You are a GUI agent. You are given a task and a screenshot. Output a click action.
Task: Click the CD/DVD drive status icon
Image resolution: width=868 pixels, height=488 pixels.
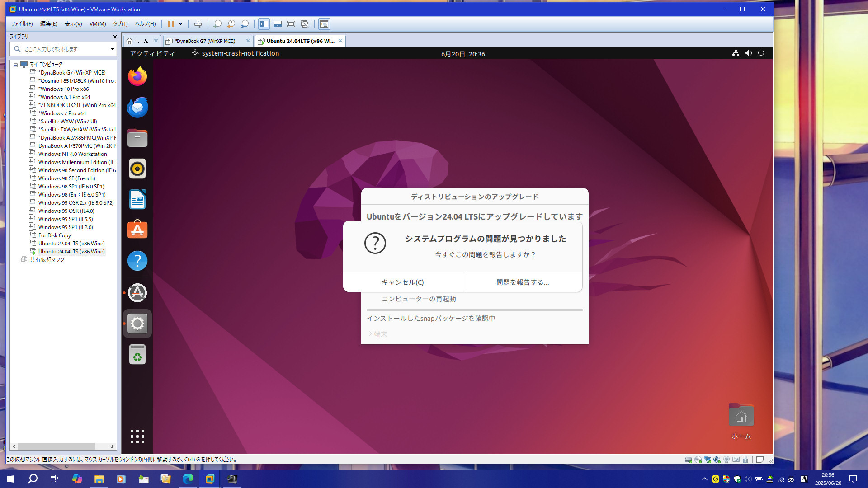point(698,460)
